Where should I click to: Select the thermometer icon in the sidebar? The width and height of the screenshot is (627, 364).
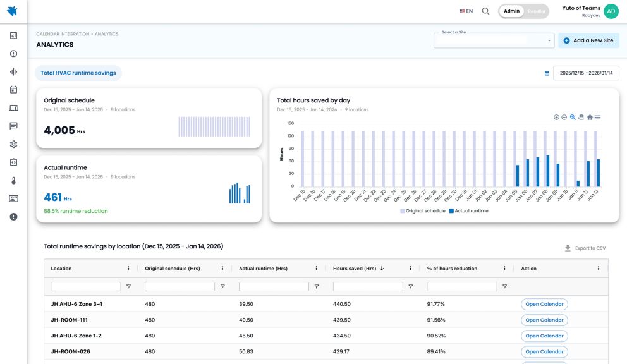[x=13, y=179]
